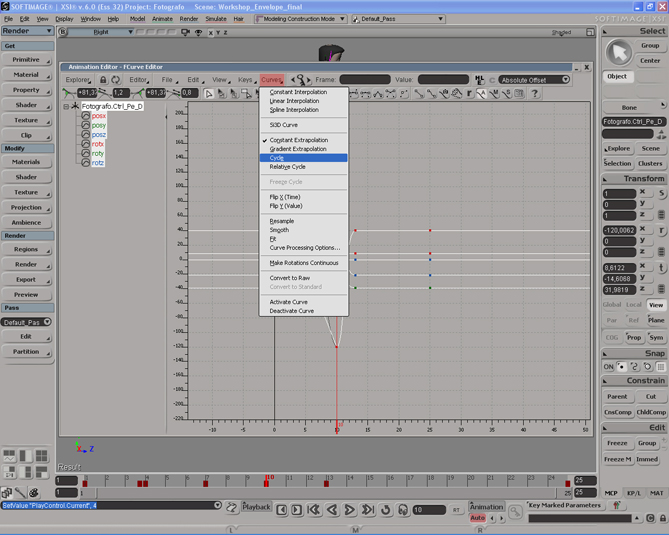669x535 pixels.
Task: Select Spline Interpolation menu entry
Action: point(294,110)
